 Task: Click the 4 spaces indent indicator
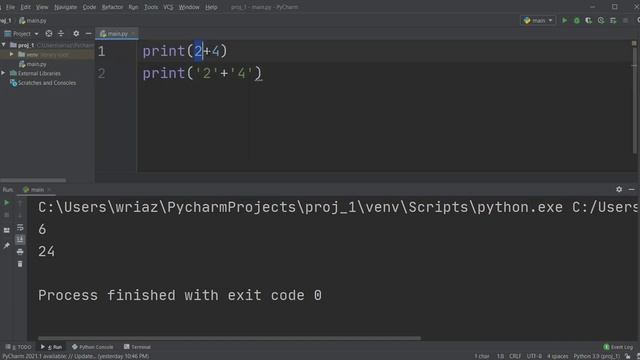pos(558,356)
